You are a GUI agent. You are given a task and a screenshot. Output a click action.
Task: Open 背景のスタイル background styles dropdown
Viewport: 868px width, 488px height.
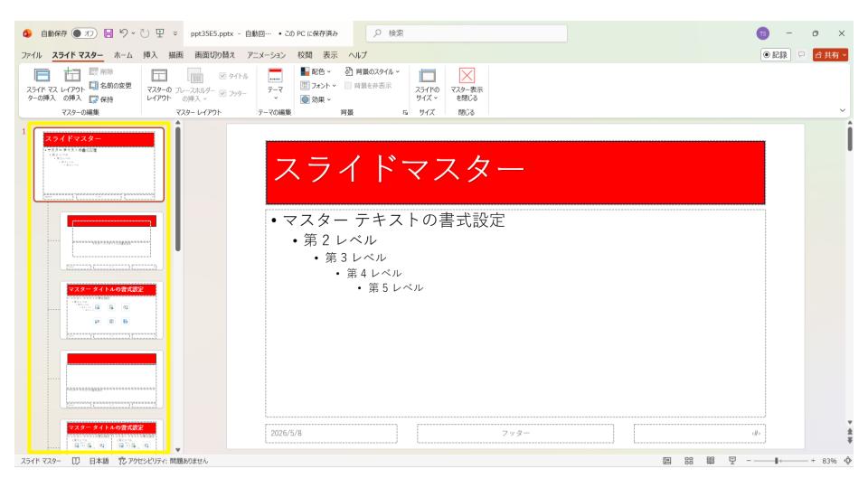tap(372, 71)
